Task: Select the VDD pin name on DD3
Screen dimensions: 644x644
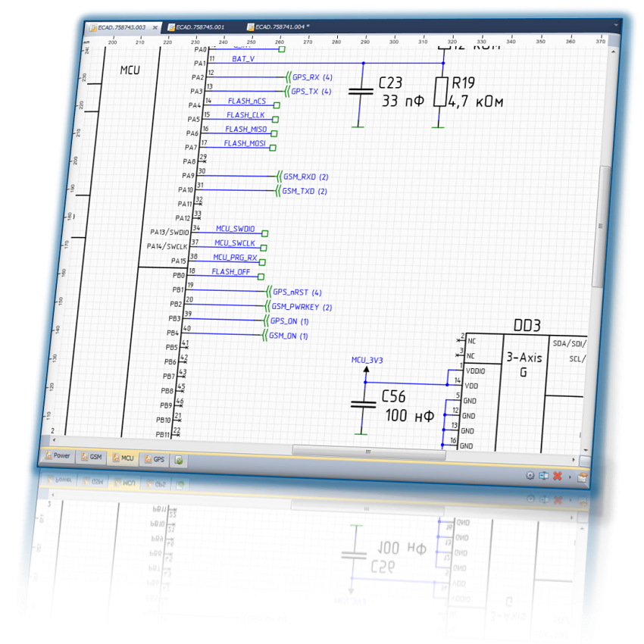Action: (471, 386)
